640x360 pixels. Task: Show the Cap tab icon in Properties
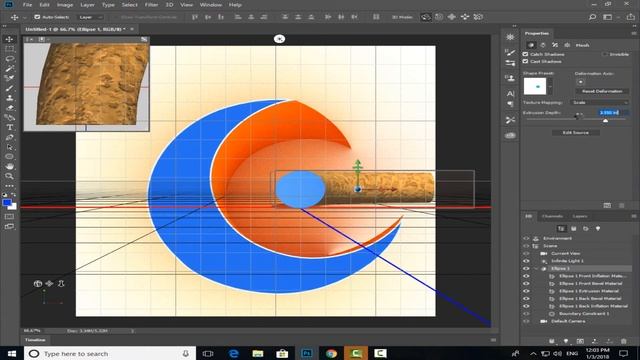555,45
